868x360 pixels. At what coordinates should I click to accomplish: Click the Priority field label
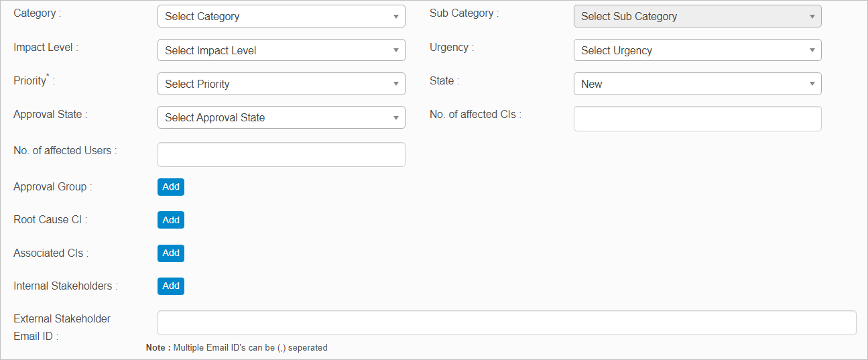click(x=29, y=81)
